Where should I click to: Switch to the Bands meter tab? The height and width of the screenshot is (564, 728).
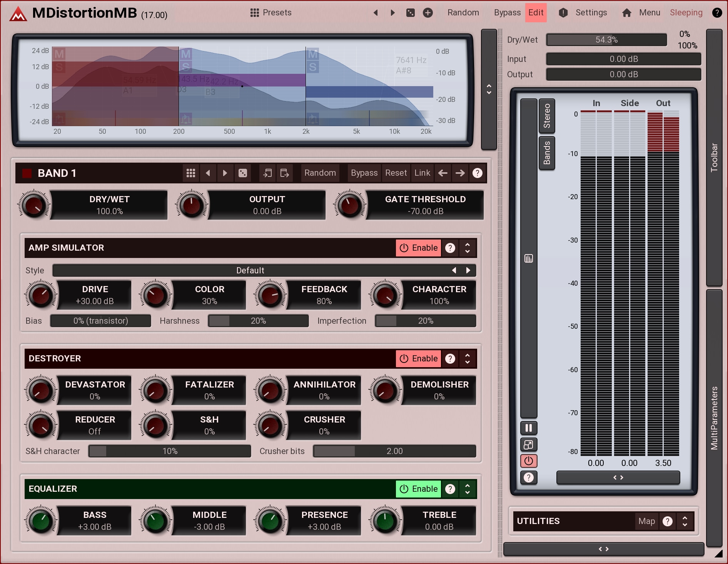tap(547, 153)
